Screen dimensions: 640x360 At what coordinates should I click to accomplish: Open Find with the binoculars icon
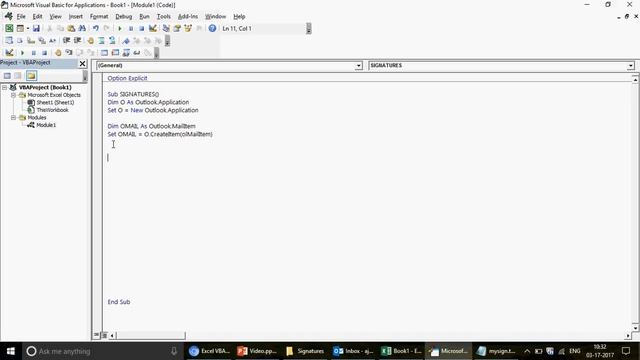pos(82,28)
